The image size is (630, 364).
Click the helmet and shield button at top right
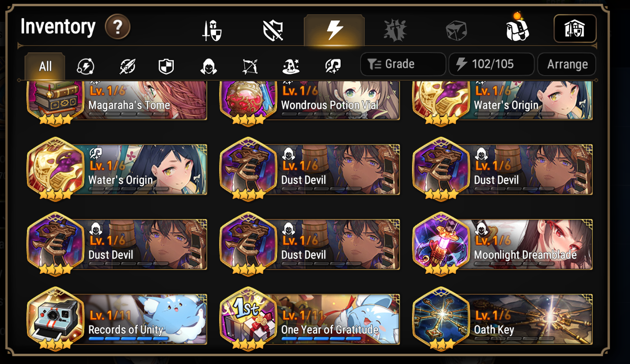coord(575,29)
